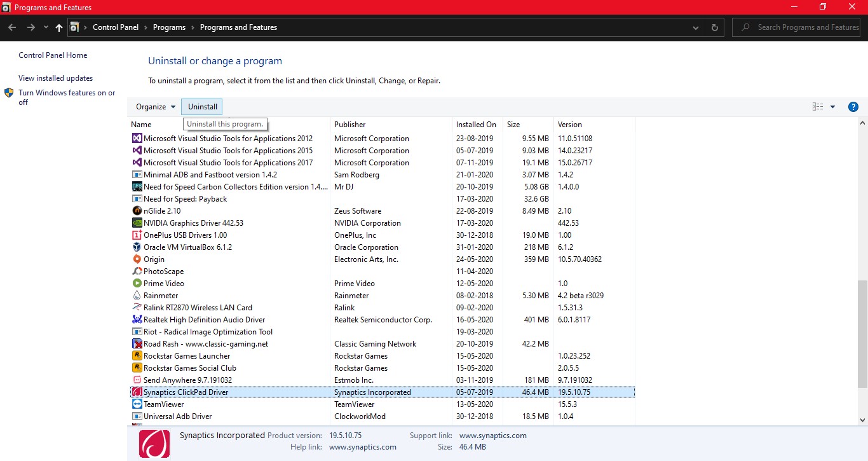Click the PhotoScape icon
Viewport: 868px width, 461px height.
coord(137,271)
